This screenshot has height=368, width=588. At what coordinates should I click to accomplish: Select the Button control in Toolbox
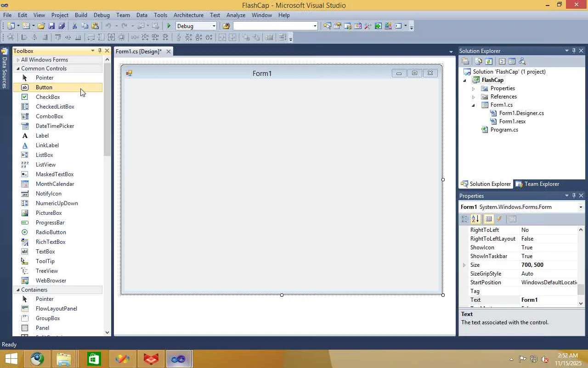(x=57, y=87)
